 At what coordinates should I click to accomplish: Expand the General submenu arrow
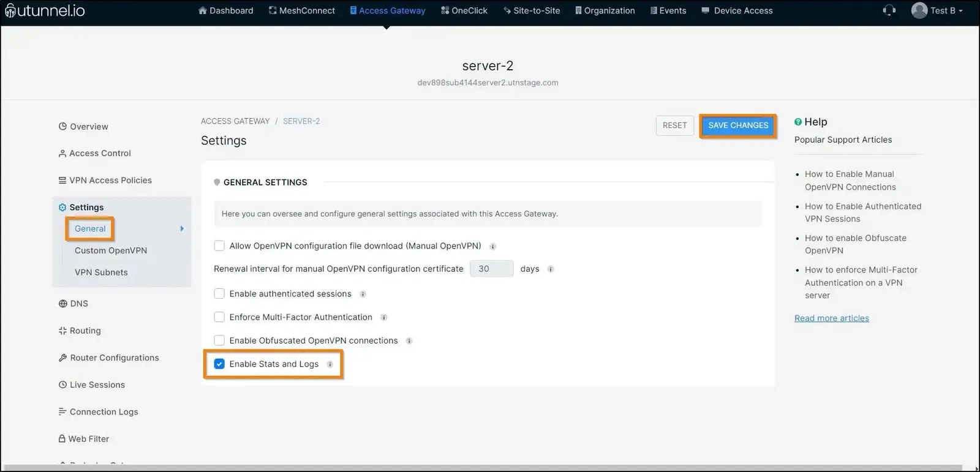click(182, 228)
